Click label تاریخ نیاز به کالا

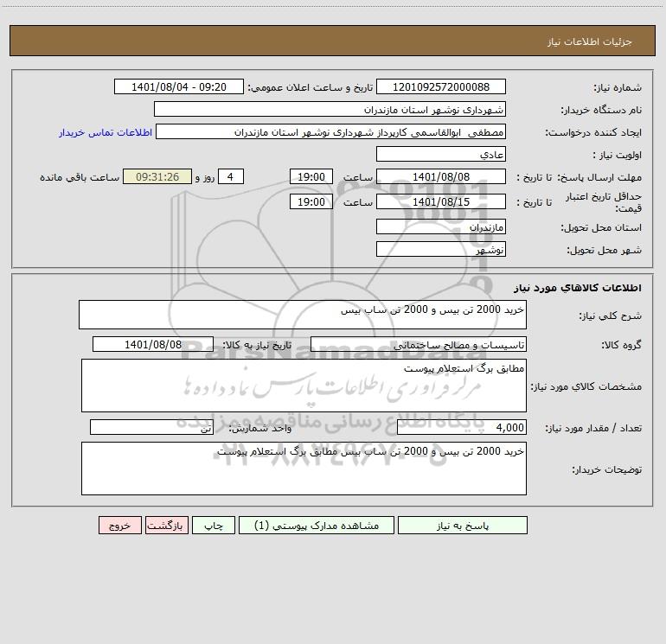click(257, 345)
